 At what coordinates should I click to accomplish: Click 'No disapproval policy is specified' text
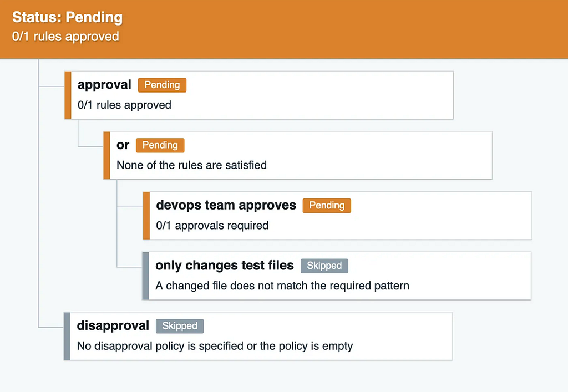coord(215,346)
